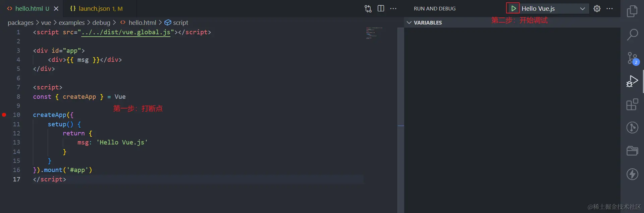The height and width of the screenshot is (213, 644).
Task: Split the editor to the right
Action: click(x=381, y=8)
